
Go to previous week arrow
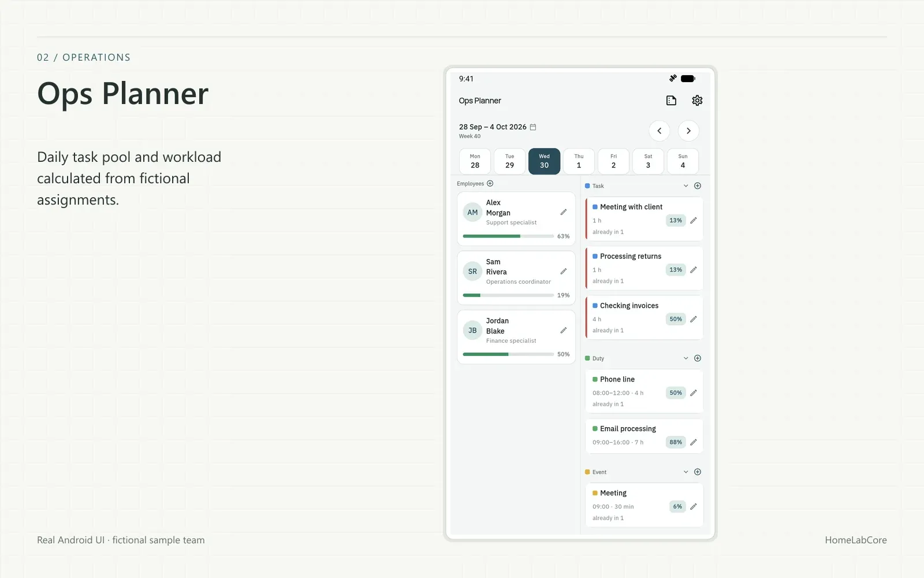660,131
